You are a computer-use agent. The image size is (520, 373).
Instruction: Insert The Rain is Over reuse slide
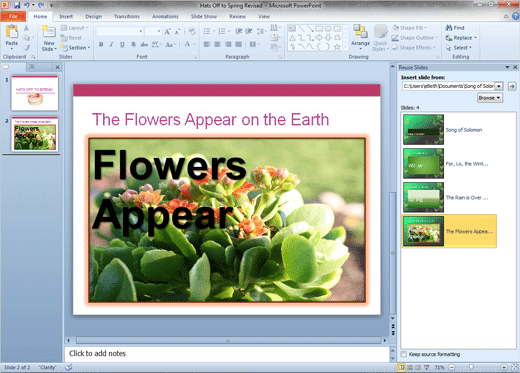[x=449, y=198]
